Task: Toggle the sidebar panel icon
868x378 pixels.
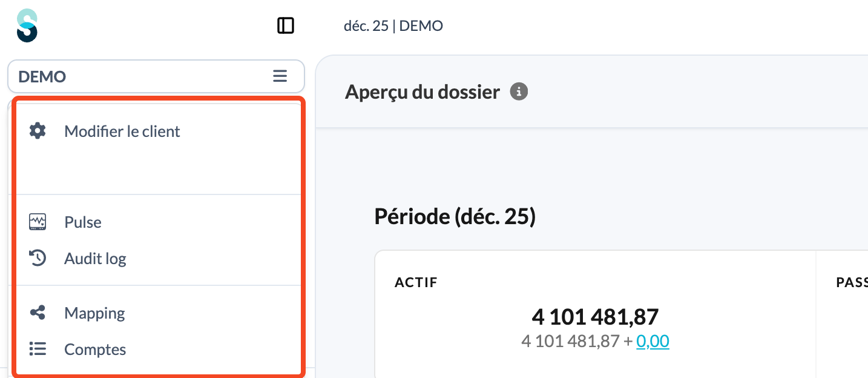Action: click(286, 25)
